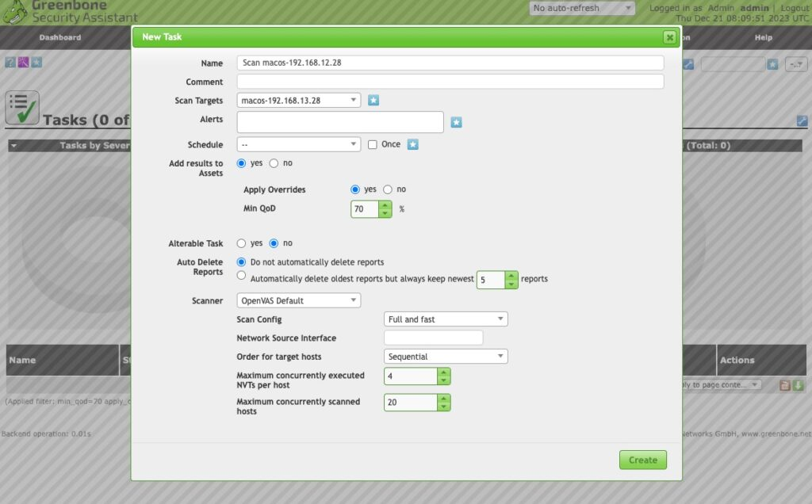812x504 pixels.
Task: Click the Comment input field
Action: tap(450, 82)
